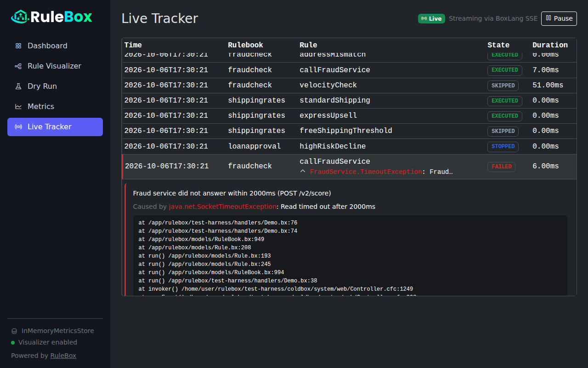Click the Live Tracker broadcast icon

(18, 127)
